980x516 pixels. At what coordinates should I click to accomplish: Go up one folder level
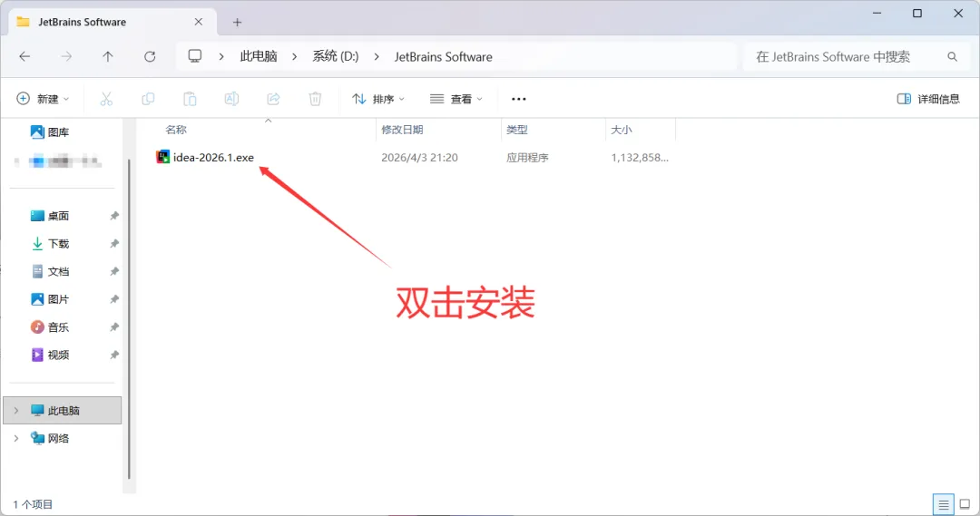click(x=107, y=57)
